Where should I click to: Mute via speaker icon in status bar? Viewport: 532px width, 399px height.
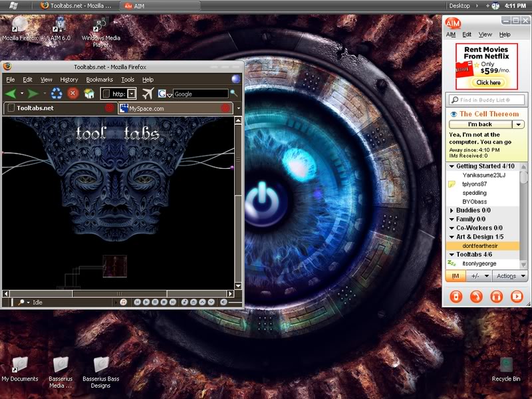pos(223,302)
